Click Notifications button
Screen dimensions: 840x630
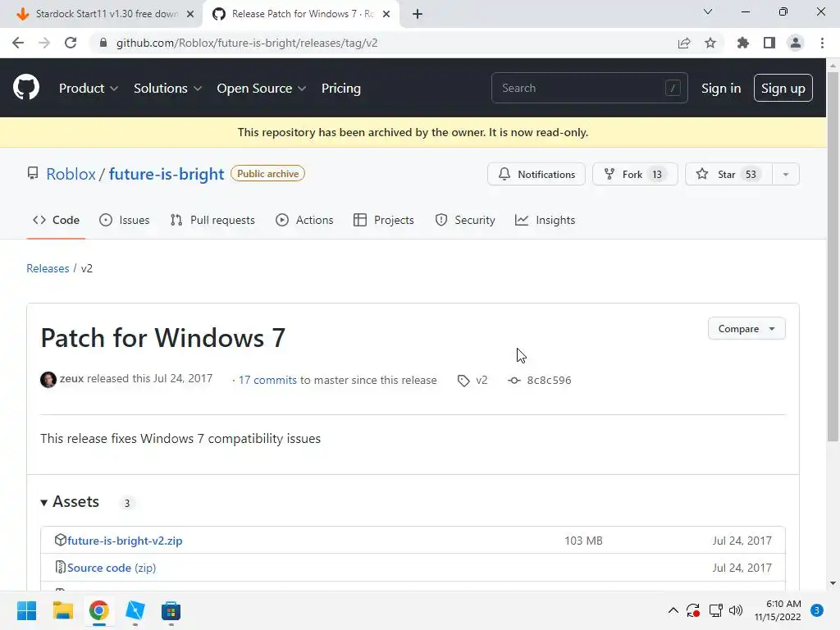(x=536, y=174)
